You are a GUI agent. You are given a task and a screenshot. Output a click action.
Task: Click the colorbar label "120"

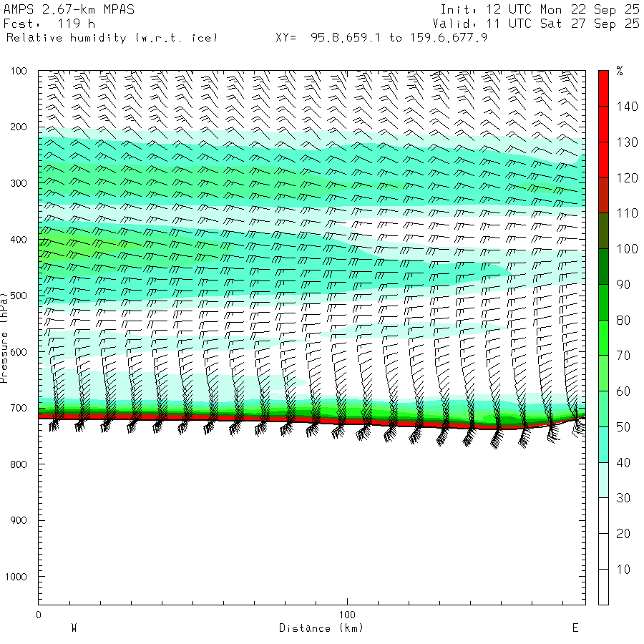[627, 178]
